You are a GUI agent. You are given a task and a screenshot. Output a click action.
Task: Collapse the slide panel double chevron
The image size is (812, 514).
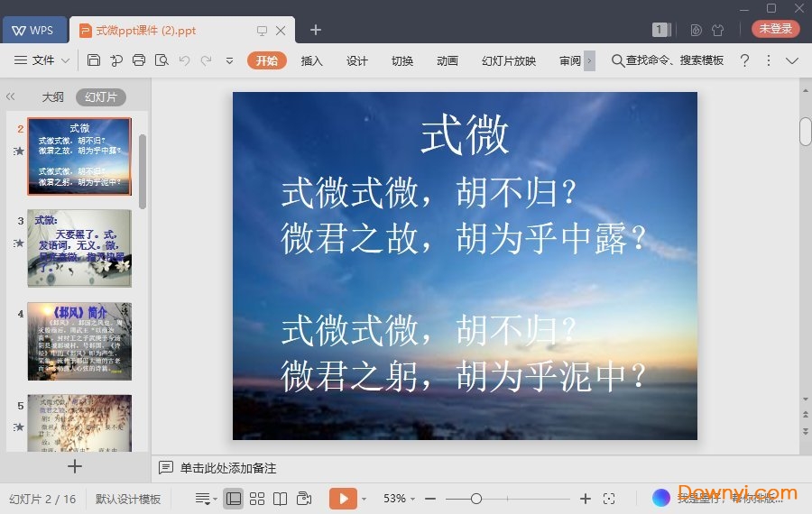click(x=10, y=96)
